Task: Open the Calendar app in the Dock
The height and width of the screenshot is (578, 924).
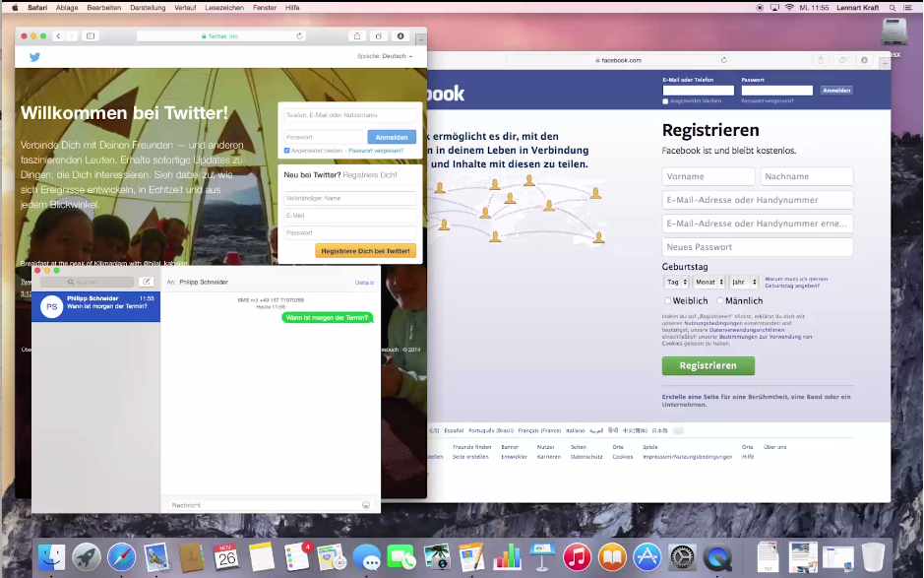Action: [x=226, y=556]
